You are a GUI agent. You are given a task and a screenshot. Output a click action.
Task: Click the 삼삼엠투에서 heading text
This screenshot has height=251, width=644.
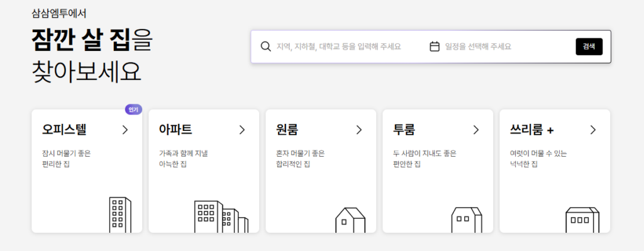pyautogui.click(x=58, y=14)
